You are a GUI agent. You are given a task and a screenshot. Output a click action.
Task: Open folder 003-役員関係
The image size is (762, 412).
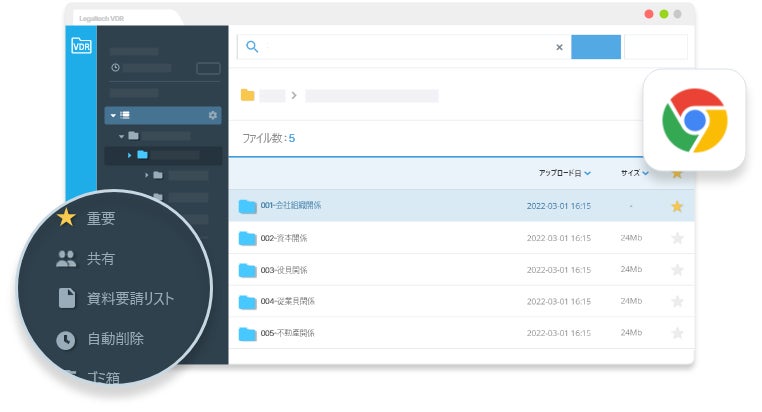click(284, 270)
